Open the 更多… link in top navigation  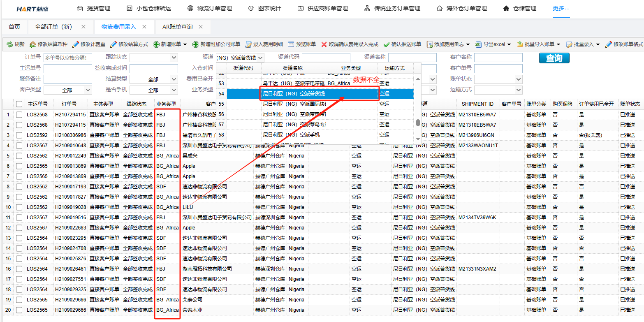tap(561, 8)
